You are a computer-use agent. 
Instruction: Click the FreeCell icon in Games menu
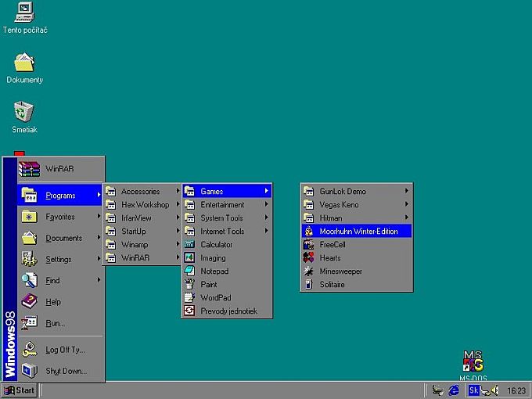[308, 244]
